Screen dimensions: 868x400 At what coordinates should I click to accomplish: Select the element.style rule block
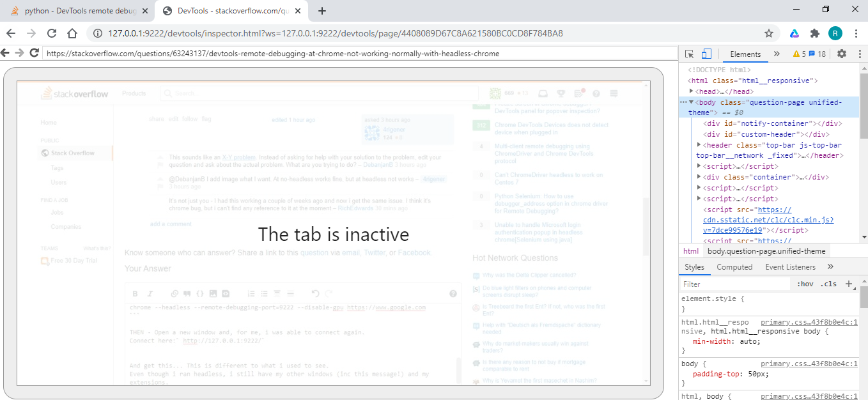click(x=768, y=304)
